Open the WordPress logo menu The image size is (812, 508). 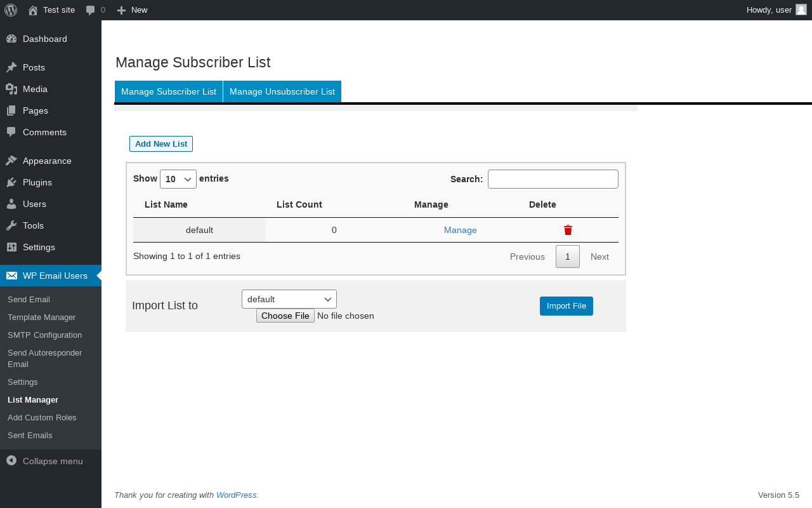tap(11, 10)
